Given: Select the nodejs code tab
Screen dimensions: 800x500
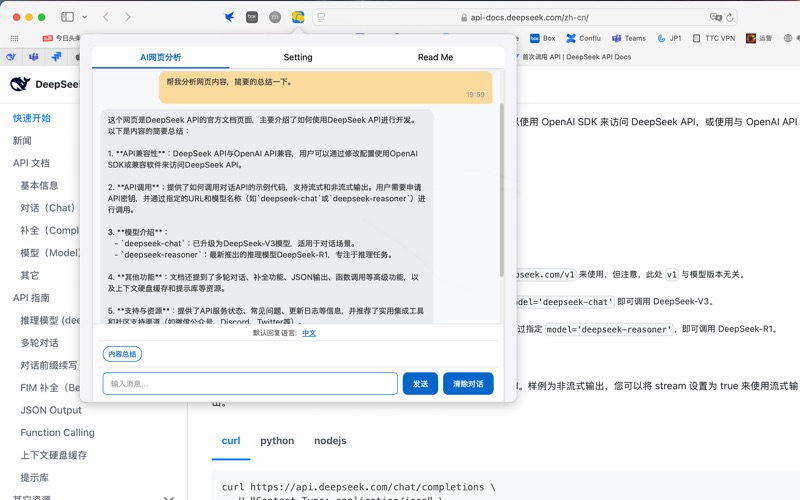Looking at the screenshot, I should (x=330, y=440).
